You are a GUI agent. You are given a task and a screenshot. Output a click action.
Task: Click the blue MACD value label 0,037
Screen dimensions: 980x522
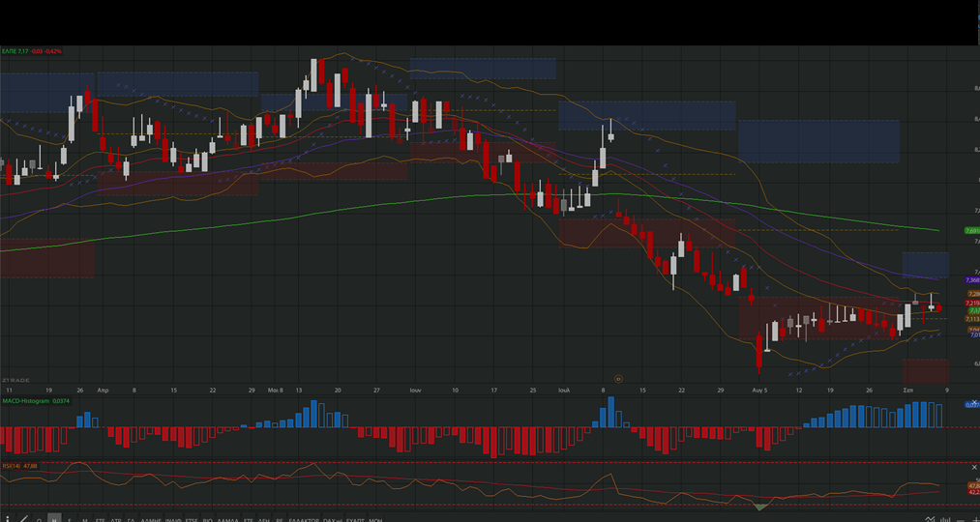[x=972, y=405]
